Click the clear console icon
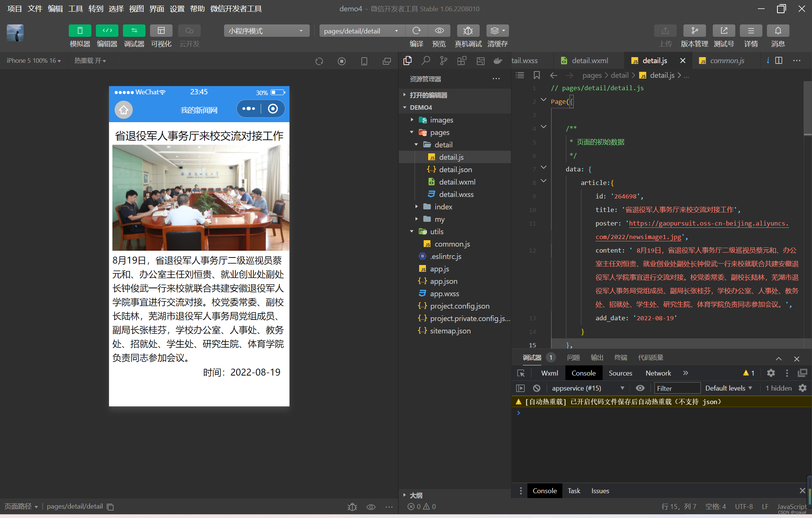 537,388
